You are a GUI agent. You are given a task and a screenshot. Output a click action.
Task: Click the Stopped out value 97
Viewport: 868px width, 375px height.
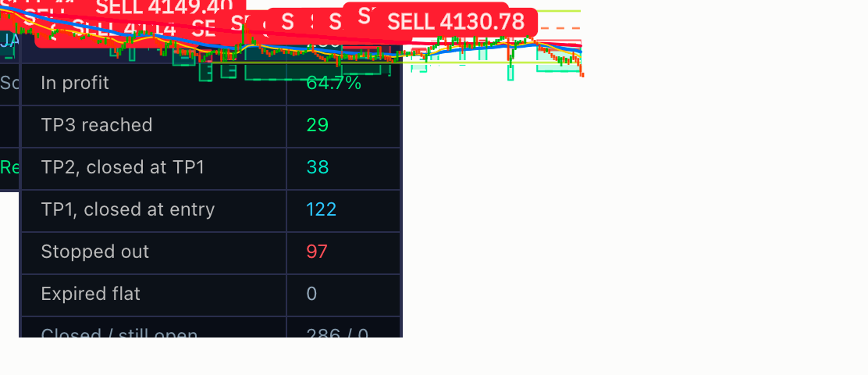tap(317, 252)
